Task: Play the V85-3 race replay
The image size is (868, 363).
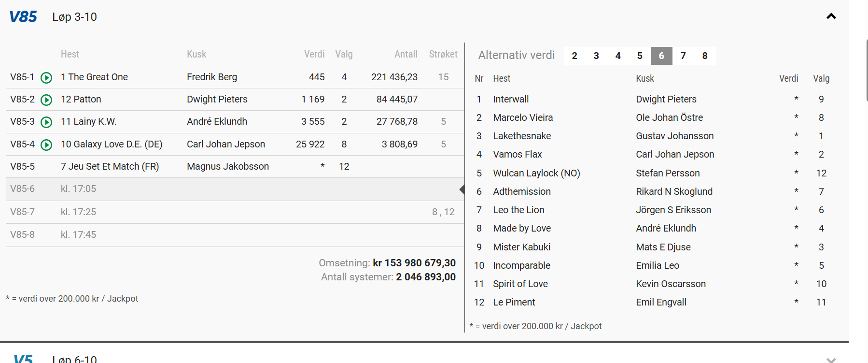Action: tap(46, 122)
